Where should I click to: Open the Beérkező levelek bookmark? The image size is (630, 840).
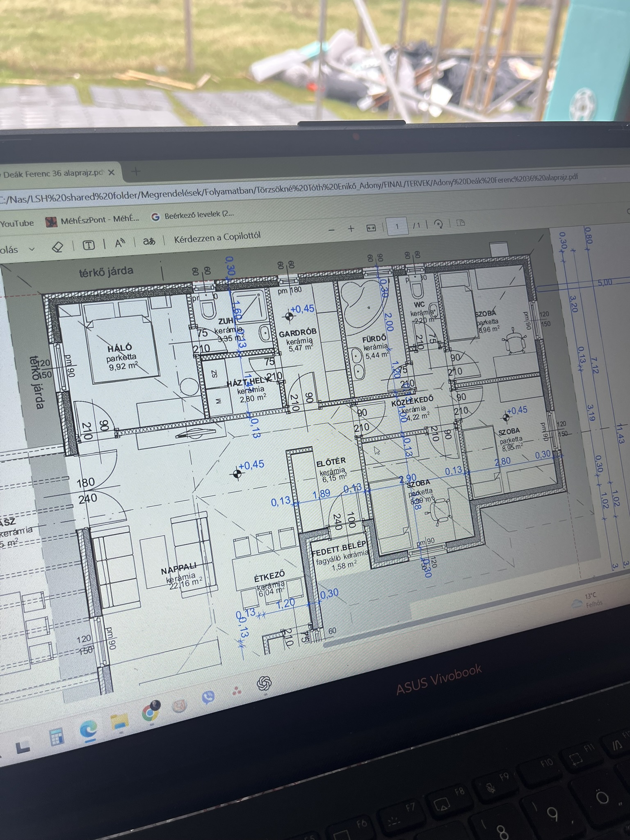point(193,215)
